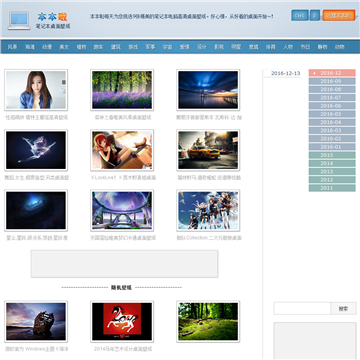Select the 动漫 navigation item
Image resolution: width=360 pixels, height=360 pixels.
(x=47, y=47)
